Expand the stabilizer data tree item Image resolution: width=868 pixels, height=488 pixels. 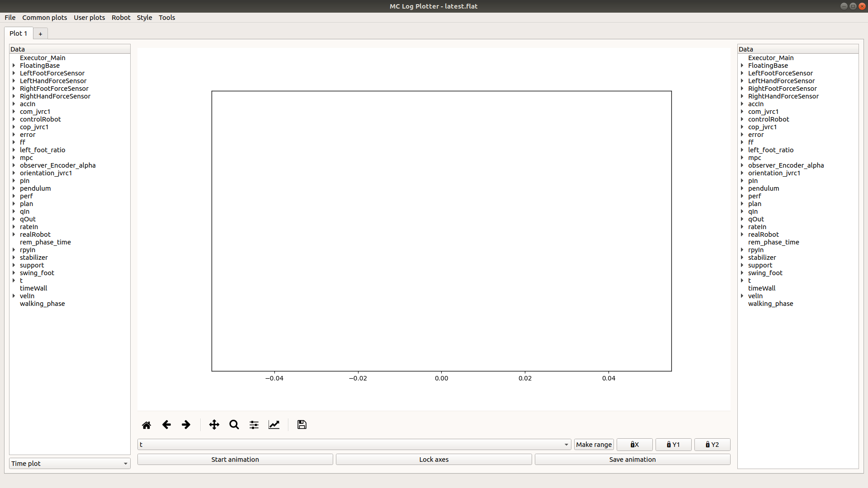[x=13, y=257]
